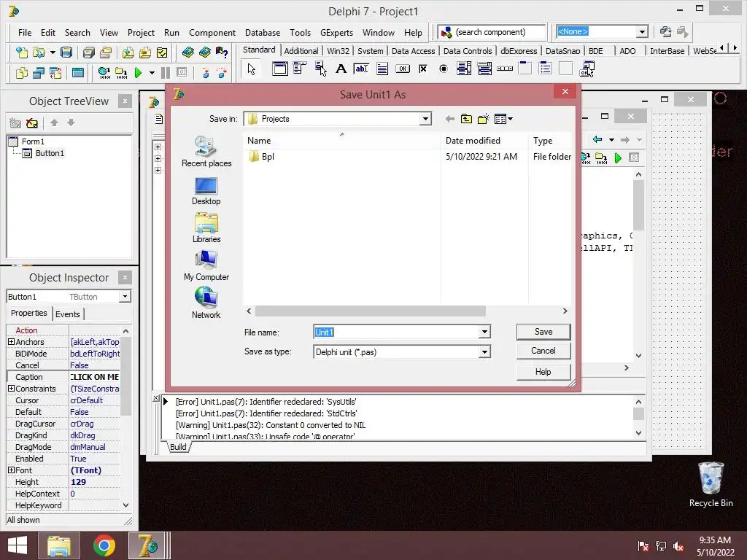
Task: Click the green Run arrow in main toolbar
Action: tap(138, 73)
